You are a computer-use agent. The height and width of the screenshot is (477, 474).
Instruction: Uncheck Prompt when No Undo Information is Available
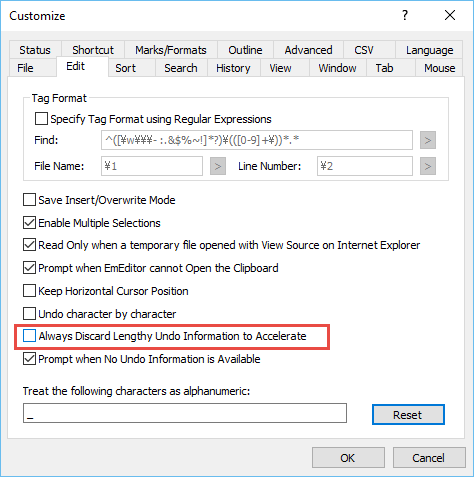pyautogui.click(x=29, y=359)
